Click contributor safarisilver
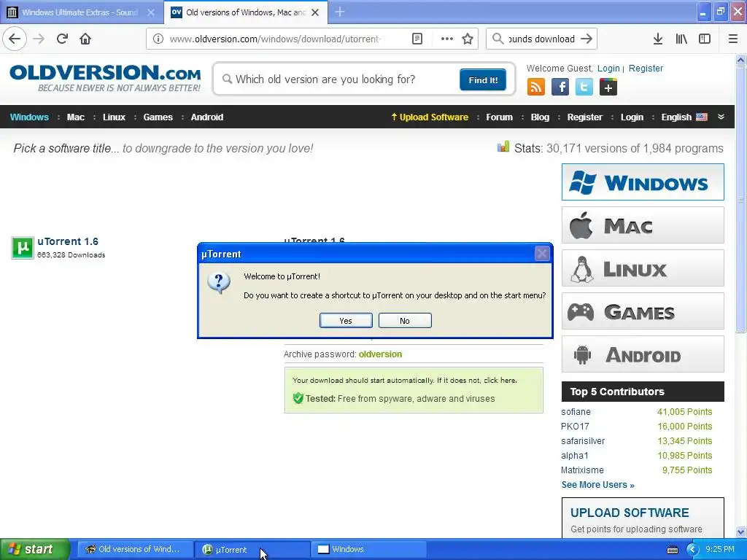 (583, 441)
